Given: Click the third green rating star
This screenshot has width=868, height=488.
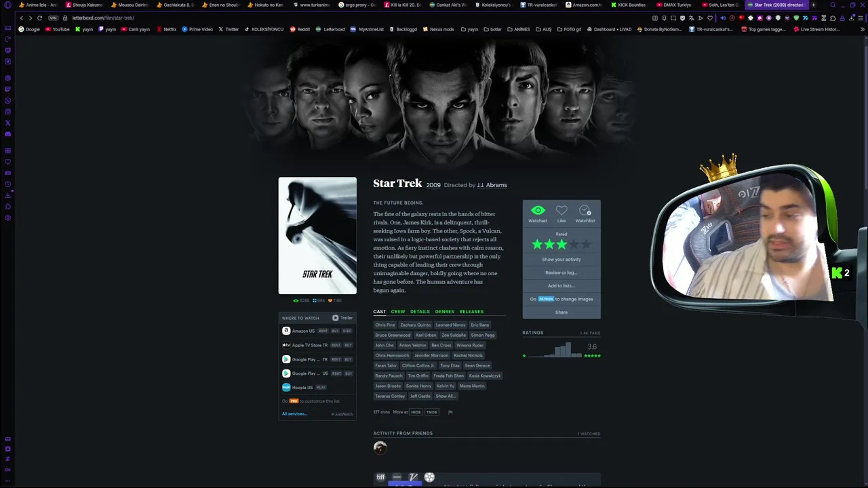Looking at the screenshot, I should click(x=562, y=244).
